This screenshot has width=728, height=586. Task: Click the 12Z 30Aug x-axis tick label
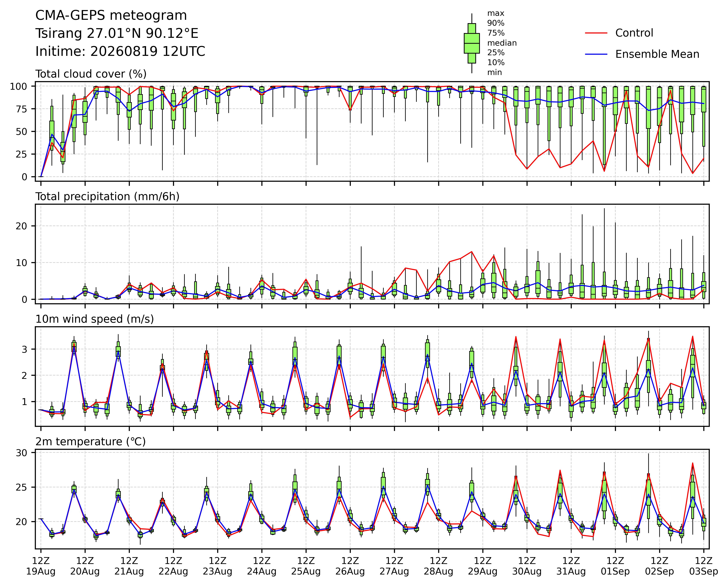pos(527,566)
